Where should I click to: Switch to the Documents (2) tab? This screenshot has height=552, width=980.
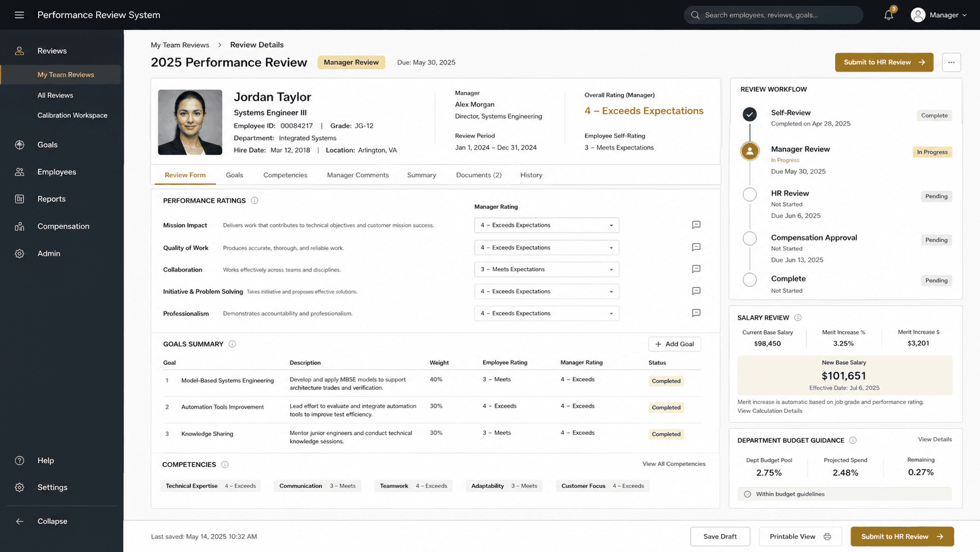479,175
